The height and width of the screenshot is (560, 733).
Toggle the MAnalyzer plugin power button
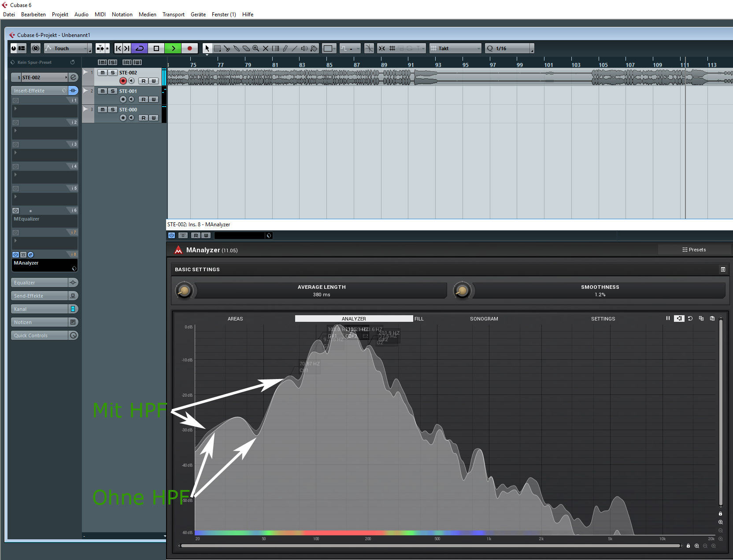[x=171, y=236]
